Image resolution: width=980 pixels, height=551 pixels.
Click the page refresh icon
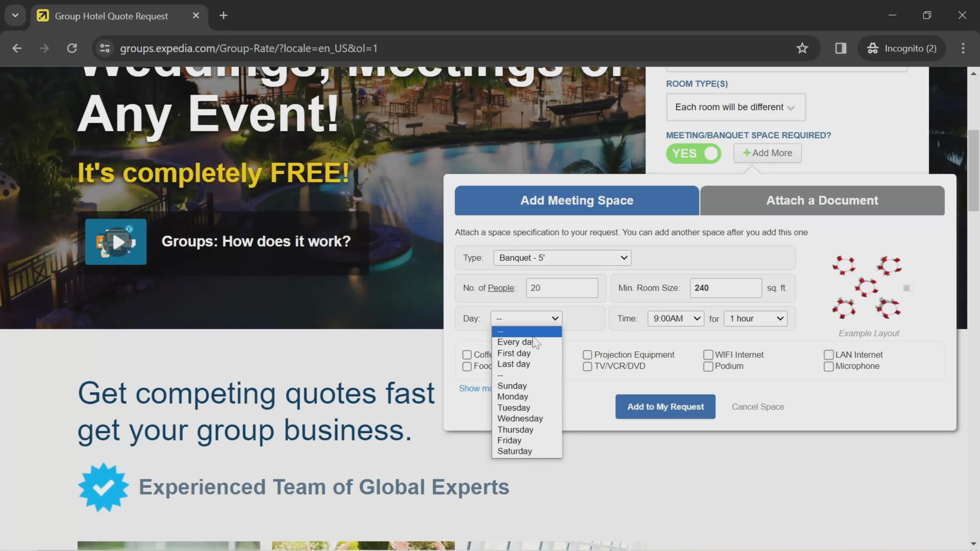tap(72, 48)
